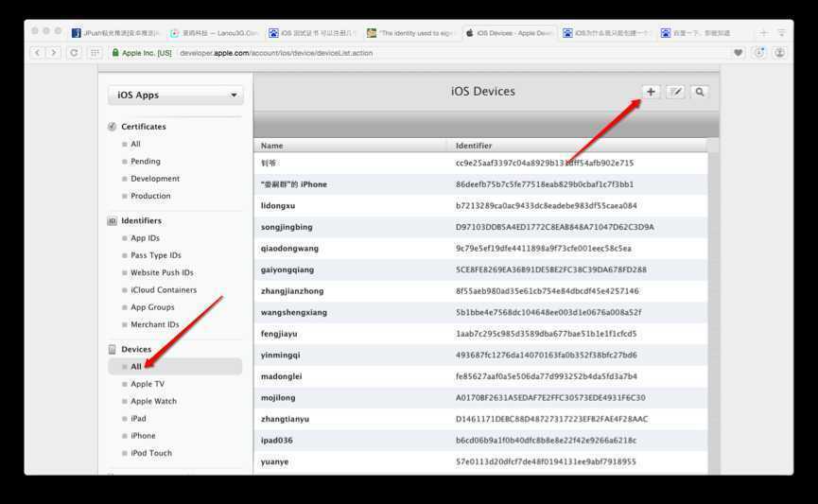Select the qiaodongwang device row

pos(480,249)
